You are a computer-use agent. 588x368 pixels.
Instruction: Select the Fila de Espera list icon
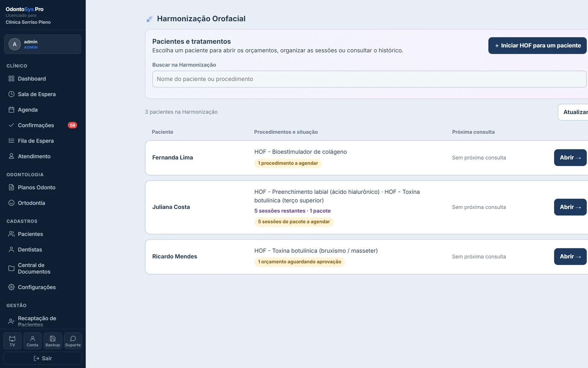pos(11,141)
